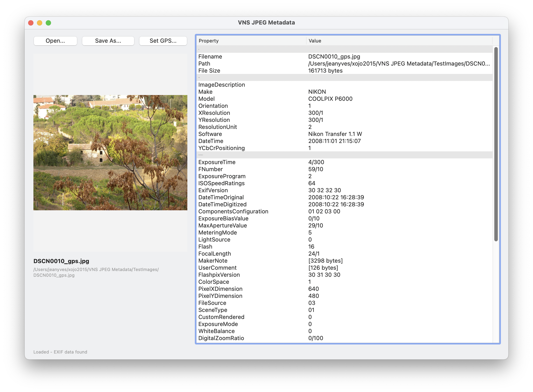Click the red close window button
533x392 pixels.
(x=31, y=23)
